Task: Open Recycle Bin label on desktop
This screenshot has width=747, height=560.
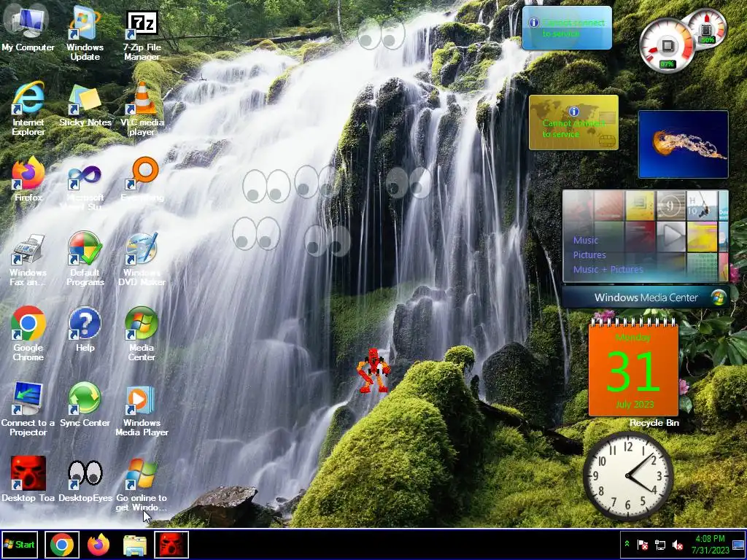Action: tap(654, 422)
